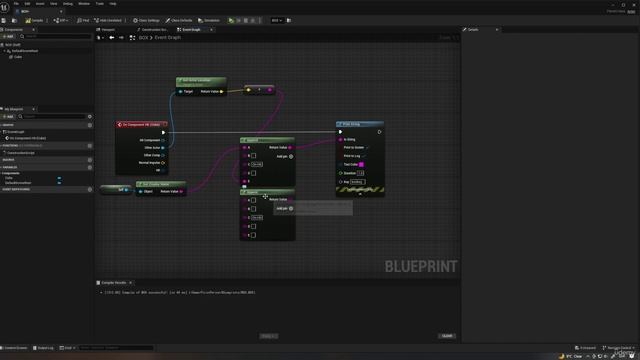640x360 pixels.
Task: Open the Window menu
Action: (84, 4)
